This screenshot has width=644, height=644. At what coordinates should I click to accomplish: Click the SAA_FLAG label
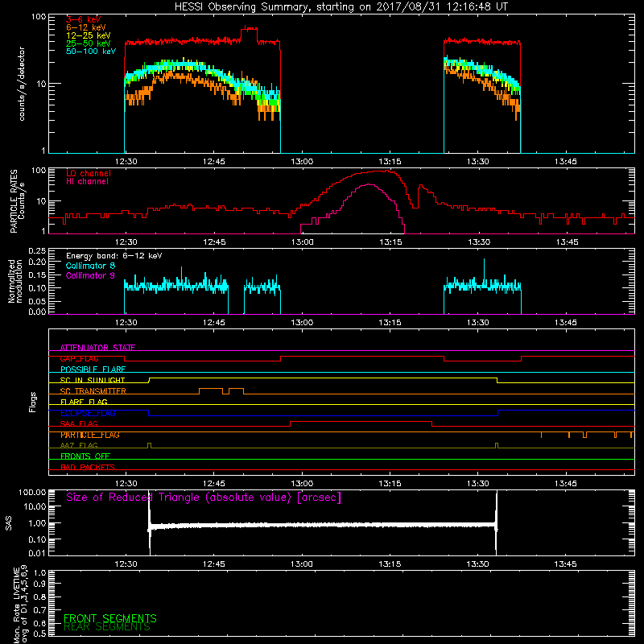(79, 423)
